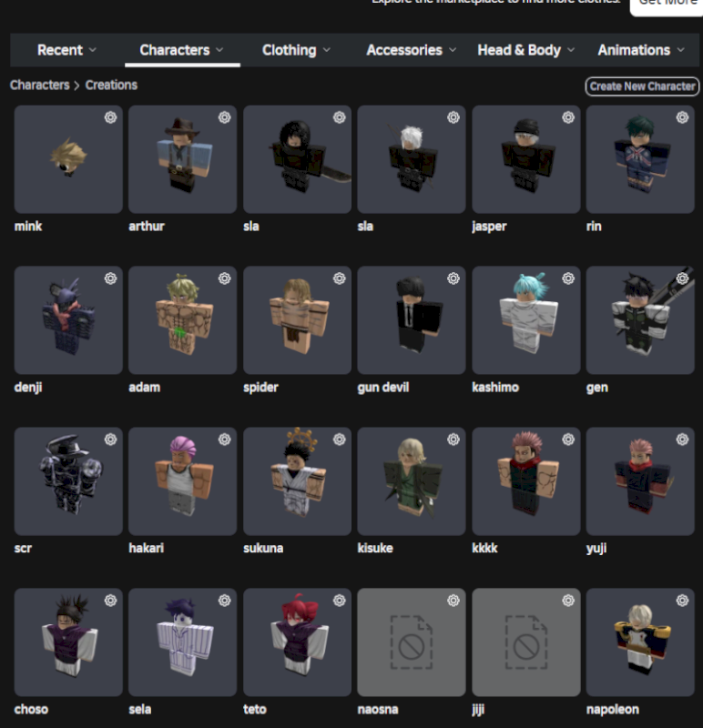The height and width of the screenshot is (728, 703).
Task: Open settings gear on adam character
Action: (x=224, y=278)
